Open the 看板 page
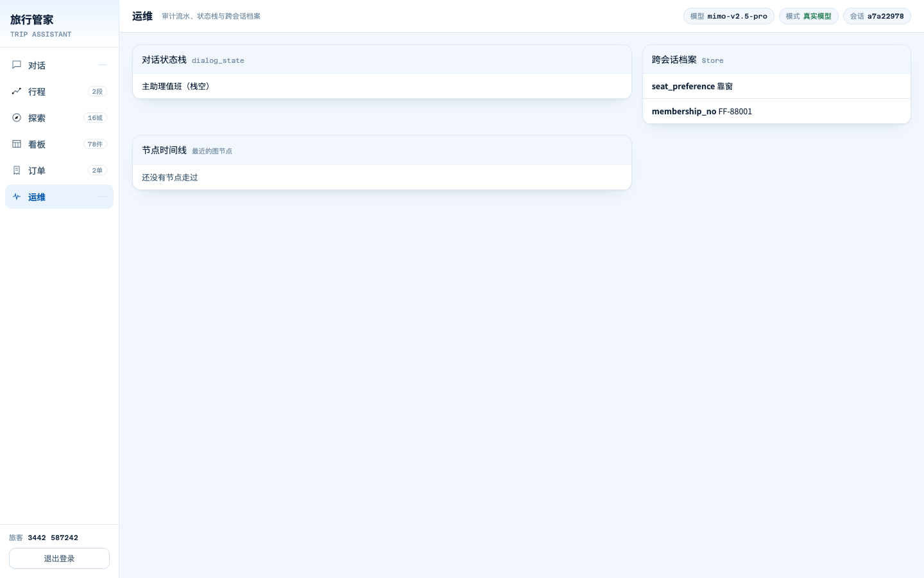This screenshot has width=924, height=578. pyautogui.click(x=59, y=144)
